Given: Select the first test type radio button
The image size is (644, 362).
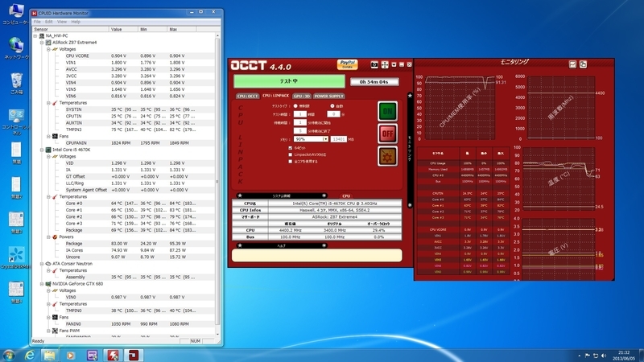Looking at the screenshot, I should 295,106.
